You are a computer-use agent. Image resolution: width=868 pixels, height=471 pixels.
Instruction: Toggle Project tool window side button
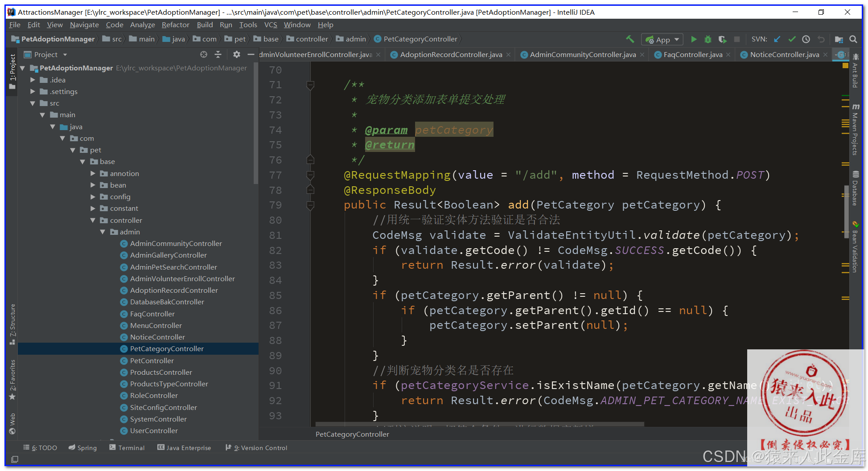12,71
